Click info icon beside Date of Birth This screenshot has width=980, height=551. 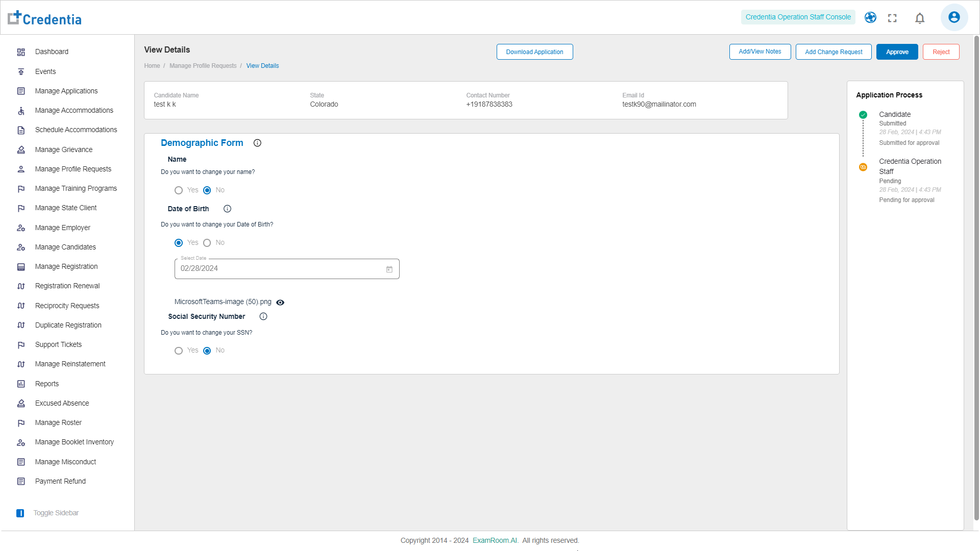[x=228, y=209]
